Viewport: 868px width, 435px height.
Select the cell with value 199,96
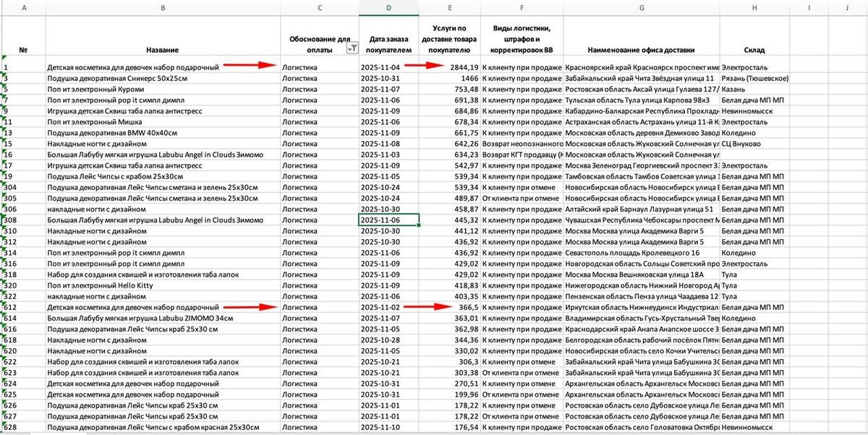tap(449, 395)
